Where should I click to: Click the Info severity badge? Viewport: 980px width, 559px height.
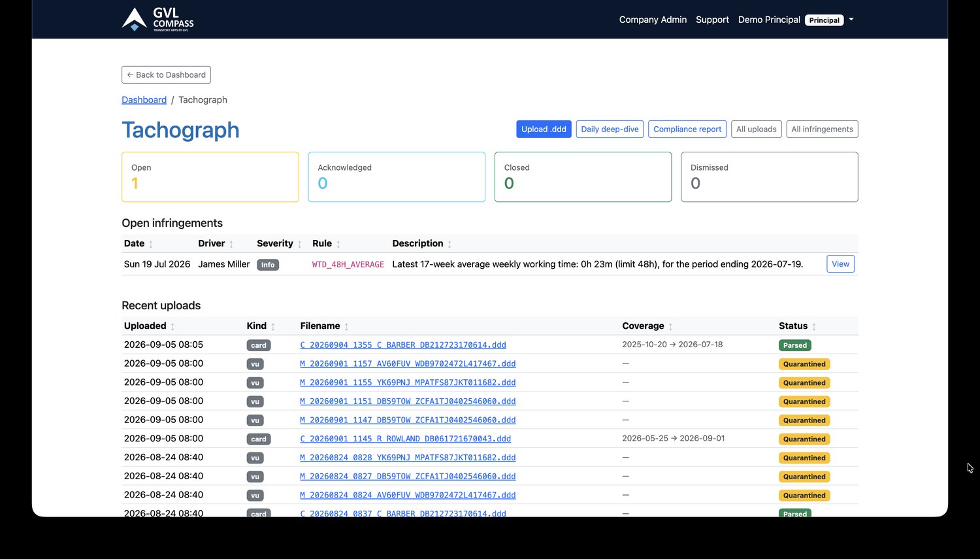tap(268, 265)
